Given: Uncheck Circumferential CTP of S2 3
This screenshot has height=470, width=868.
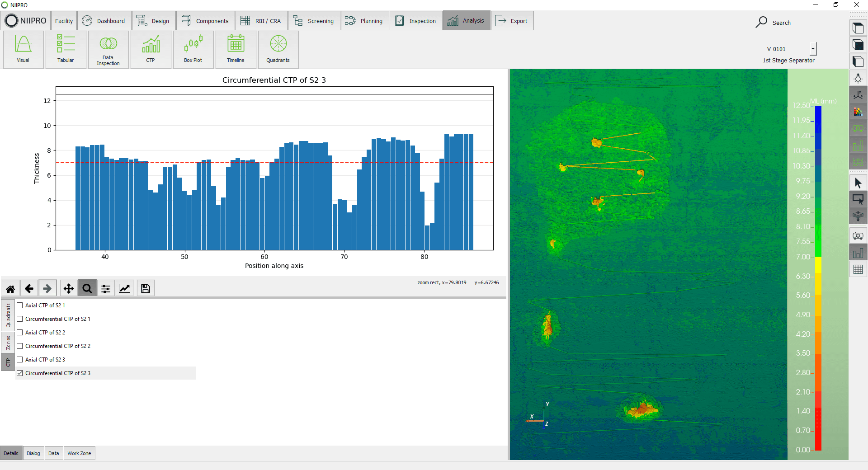Looking at the screenshot, I should [x=20, y=373].
